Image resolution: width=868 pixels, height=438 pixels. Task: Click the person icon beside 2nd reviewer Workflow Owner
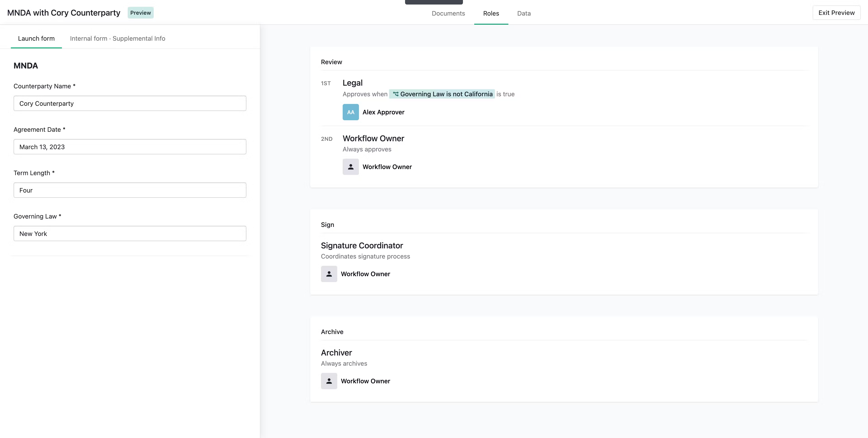coord(350,167)
